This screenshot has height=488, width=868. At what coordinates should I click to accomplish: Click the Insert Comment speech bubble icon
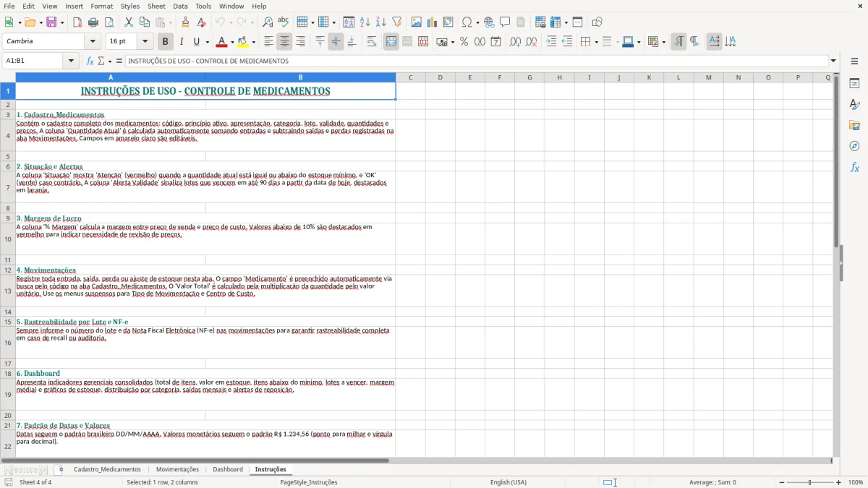point(505,22)
